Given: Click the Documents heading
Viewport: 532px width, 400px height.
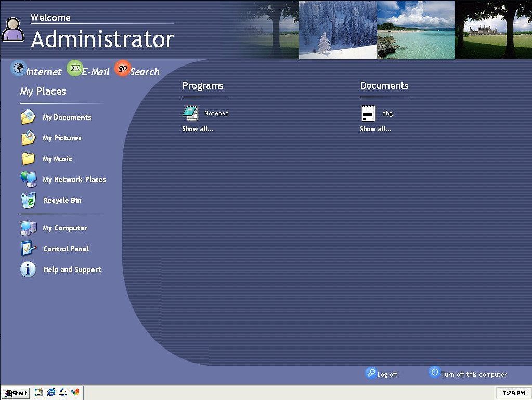Looking at the screenshot, I should click(x=384, y=85).
